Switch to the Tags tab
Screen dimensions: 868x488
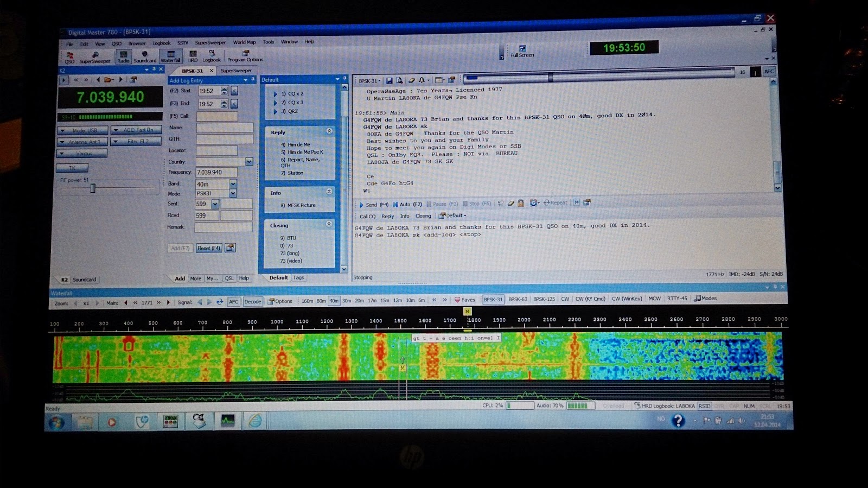299,277
